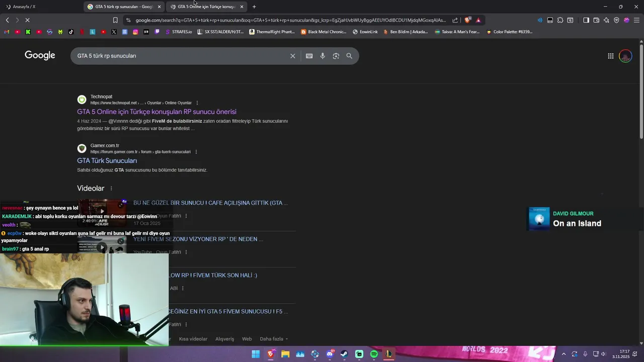
Task: Open Technopat result more options menu
Action: pyautogui.click(x=197, y=103)
